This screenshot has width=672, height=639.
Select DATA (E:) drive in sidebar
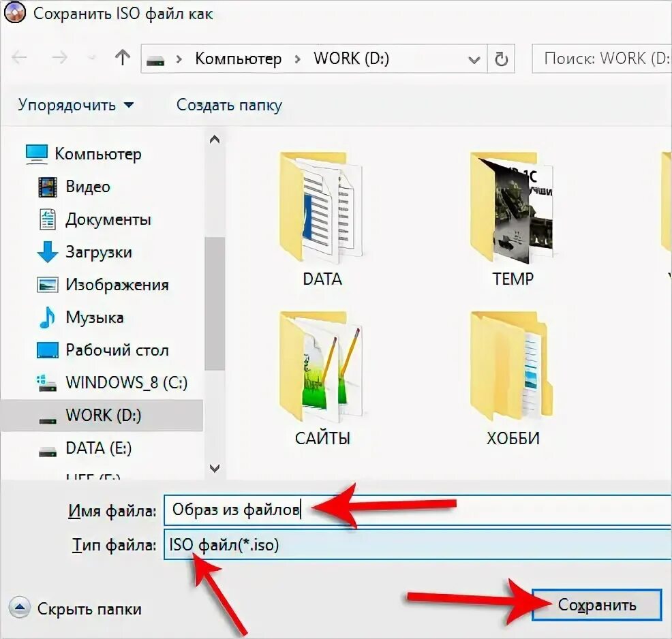99,448
